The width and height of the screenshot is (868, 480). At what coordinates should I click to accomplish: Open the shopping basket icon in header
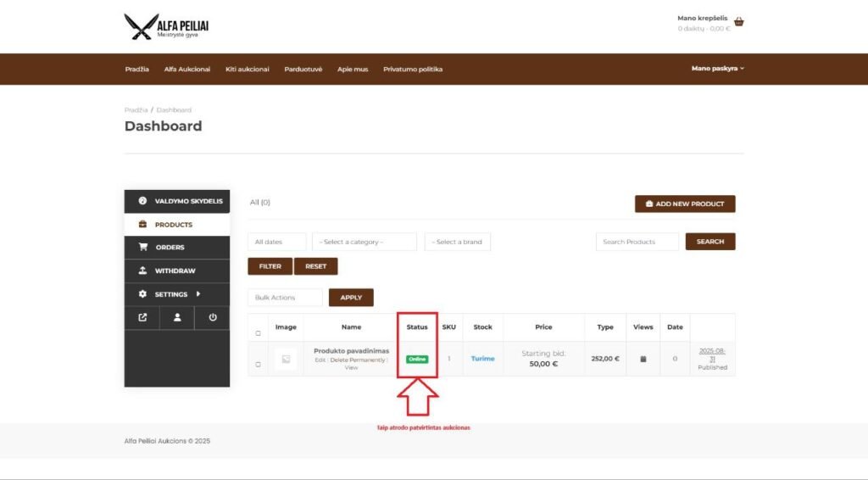coord(738,22)
